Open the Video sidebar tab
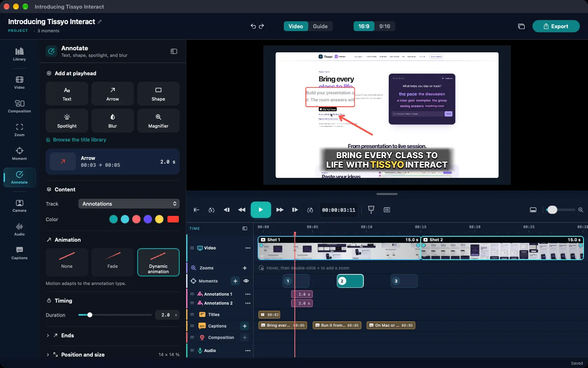 [x=19, y=83]
